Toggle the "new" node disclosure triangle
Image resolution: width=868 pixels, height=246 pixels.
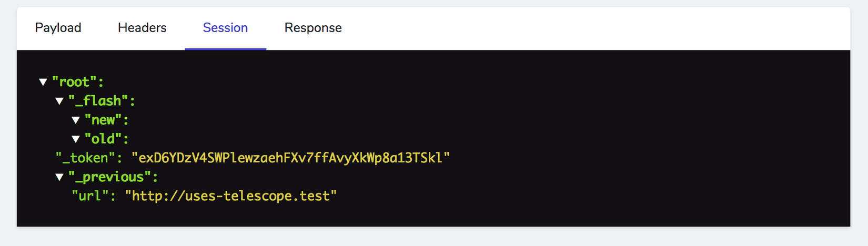(76, 120)
